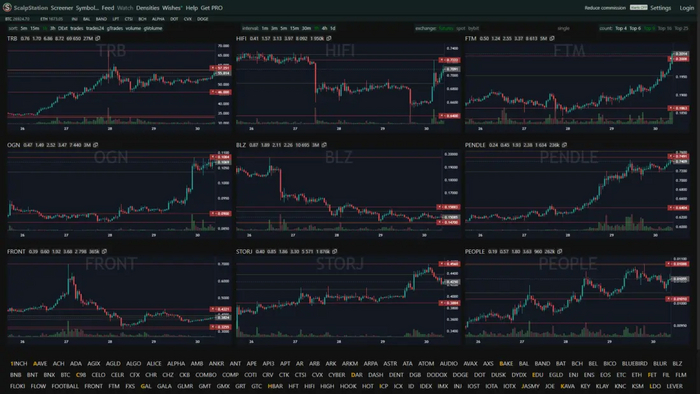Set sort to 15m
700x394 pixels.
click(x=34, y=28)
